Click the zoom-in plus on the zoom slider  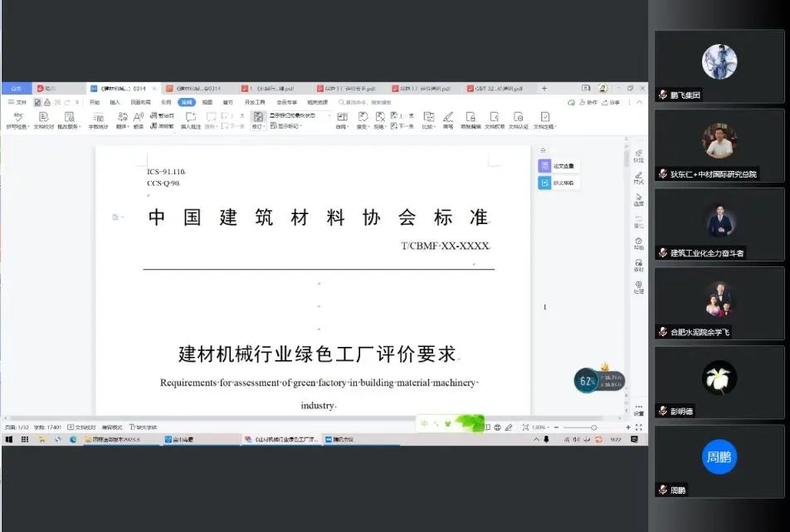(628, 426)
